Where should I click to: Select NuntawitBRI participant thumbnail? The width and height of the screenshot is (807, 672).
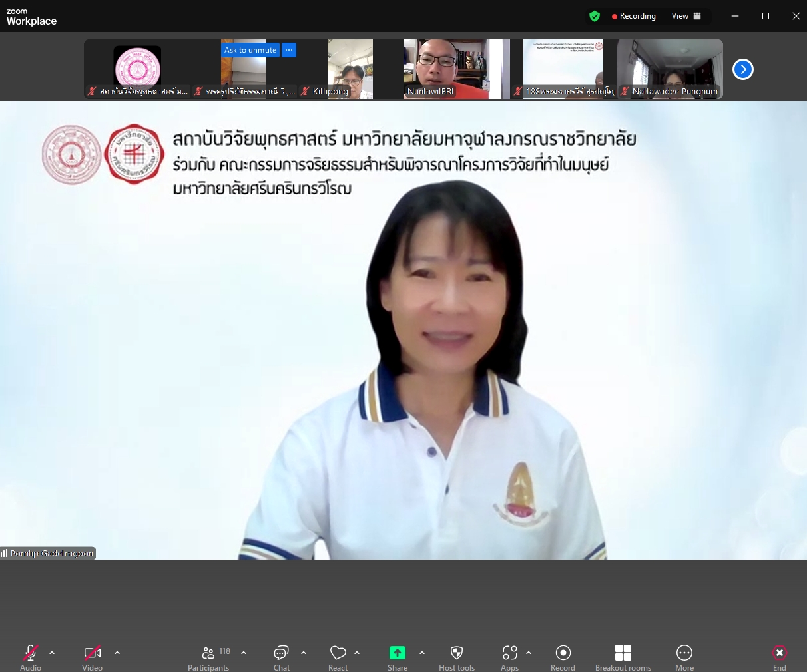457,69
